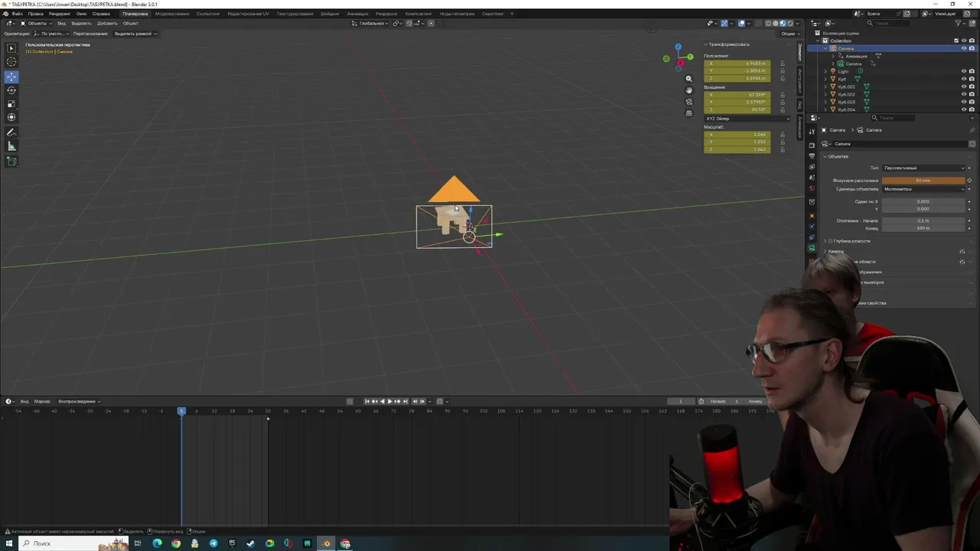Open the camera Тип Перспективный dropdown
Image resolution: width=980 pixels, height=551 pixels.
coord(924,168)
